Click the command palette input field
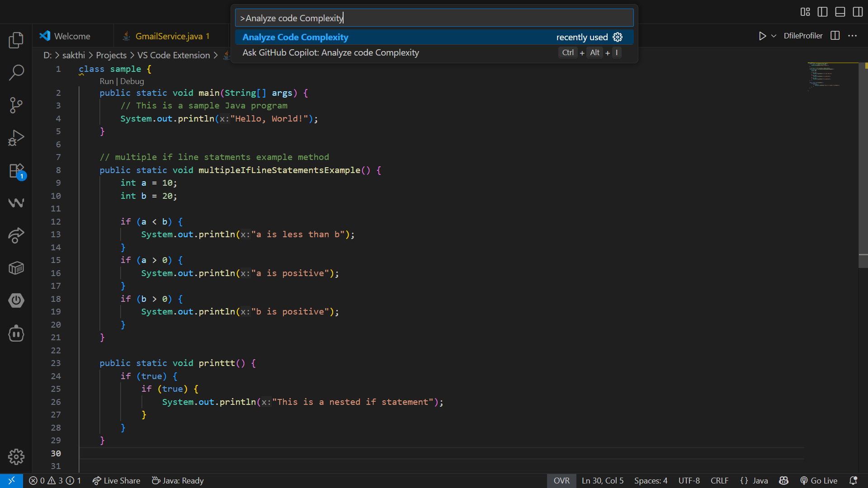868x488 pixels. (434, 18)
